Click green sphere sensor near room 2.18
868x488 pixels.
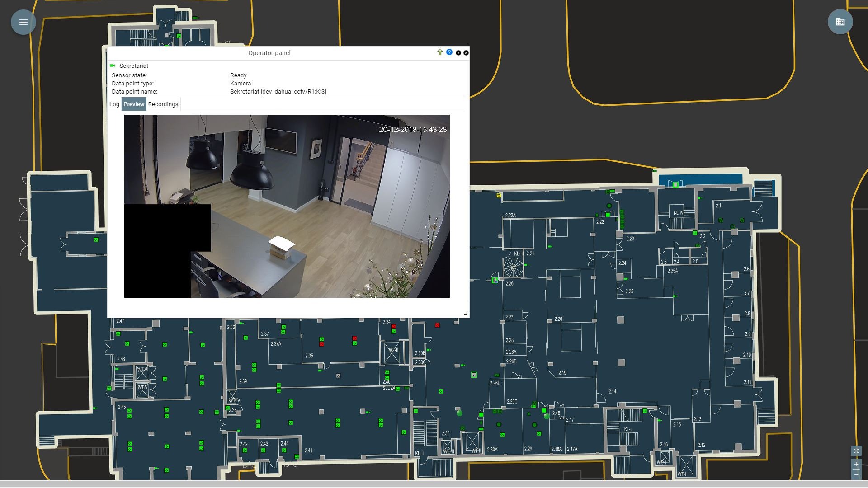[547, 416]
